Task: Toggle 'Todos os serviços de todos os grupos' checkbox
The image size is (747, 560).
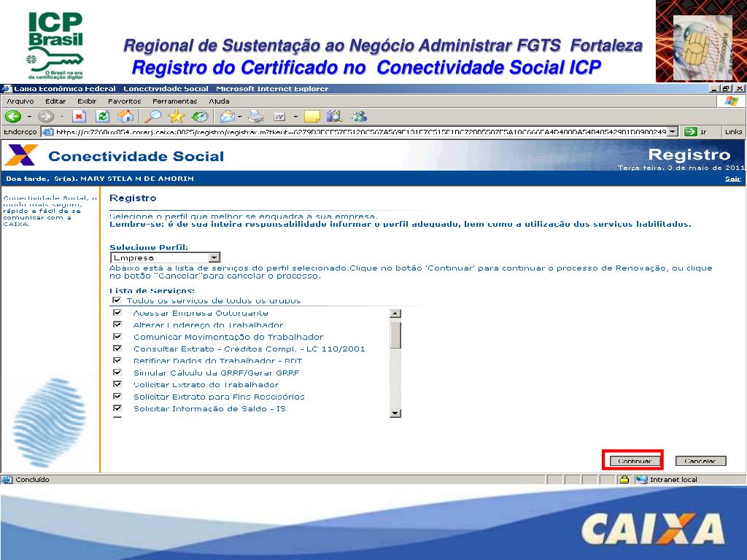Action: point(117,300)
